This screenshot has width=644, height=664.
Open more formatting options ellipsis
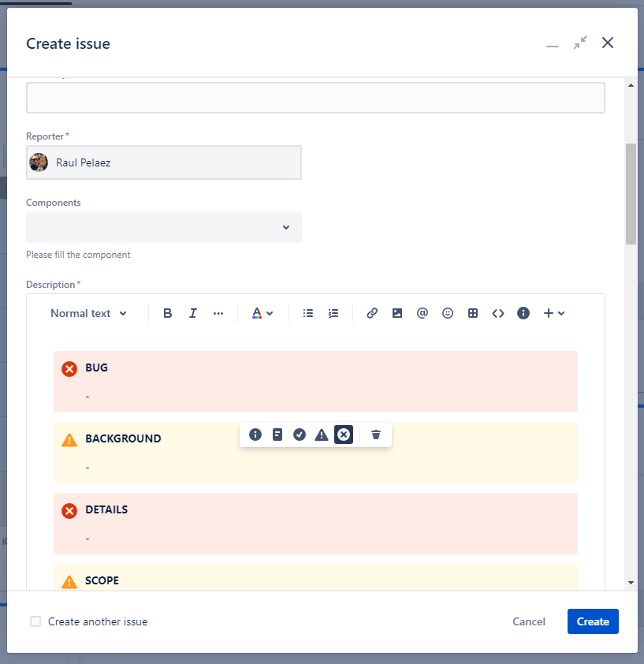218,313
